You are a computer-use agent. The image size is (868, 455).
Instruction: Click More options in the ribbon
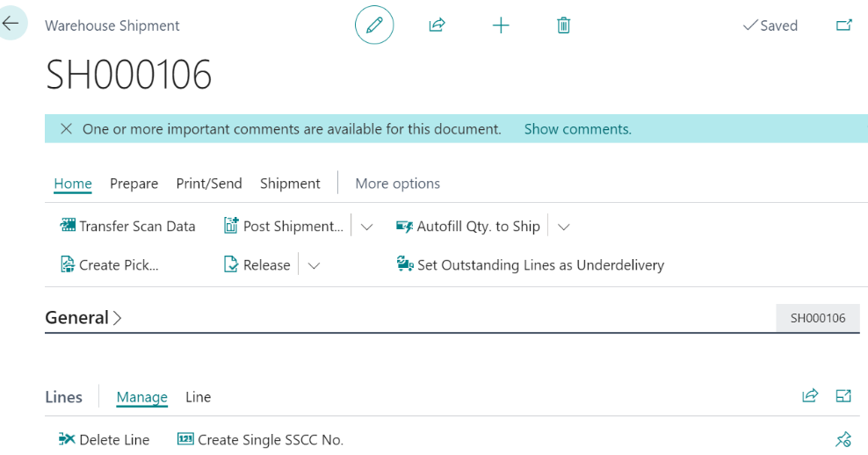(397, 184)
